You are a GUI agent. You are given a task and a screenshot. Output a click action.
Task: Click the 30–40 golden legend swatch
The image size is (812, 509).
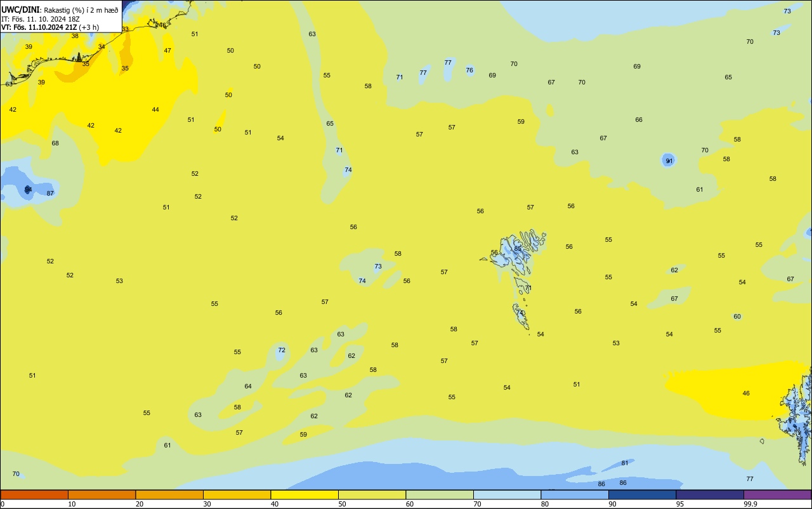coord(237,494)
